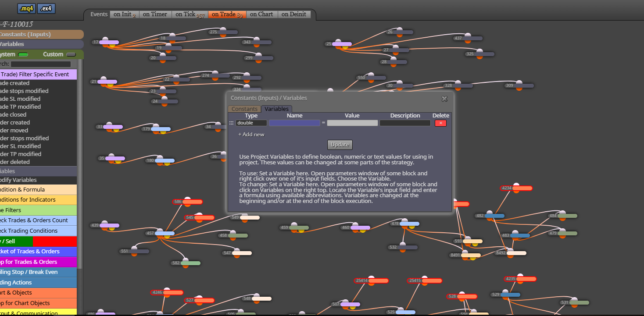Expand the Loop for Trades & Orders category
Image resolution: width=644 pixels, height=316 pixels.
click(x=38, y=262)
